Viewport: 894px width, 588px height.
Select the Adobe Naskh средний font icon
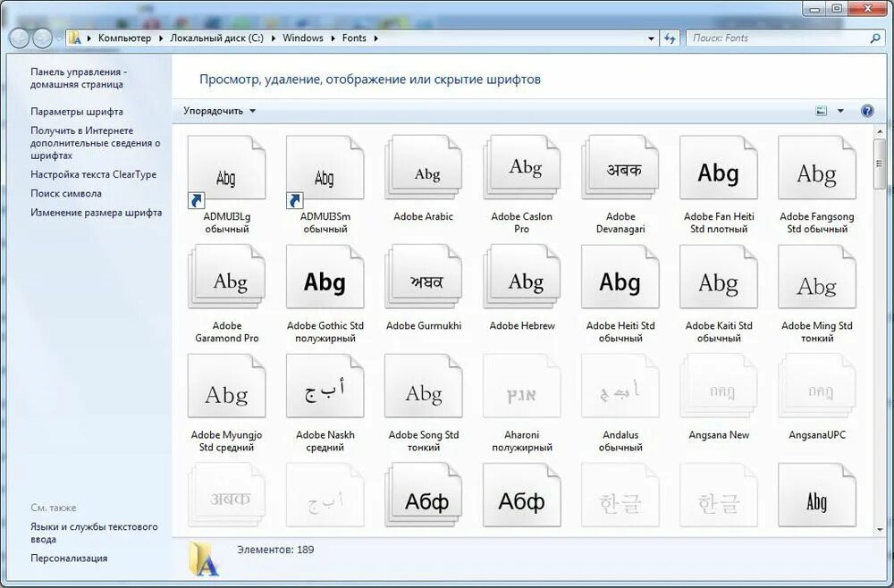tap(325, 386)
